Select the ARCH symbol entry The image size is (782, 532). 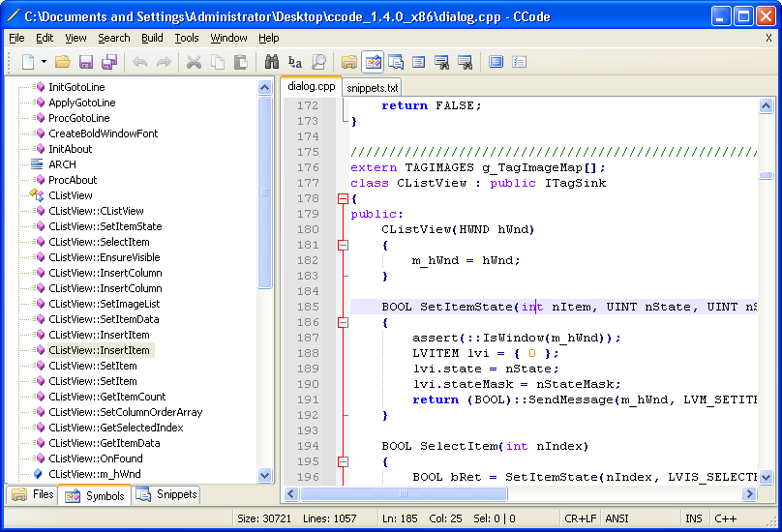pyautogui.click(x=62, y=164)
